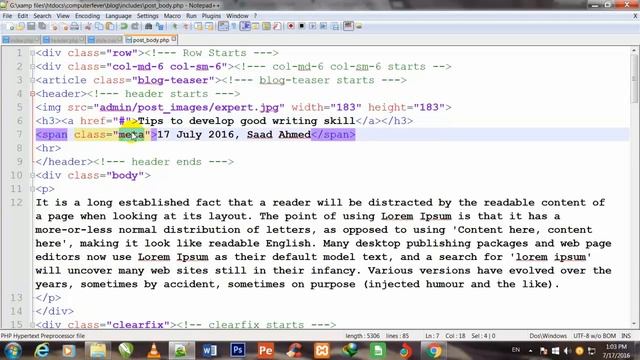This screenshot has width=640, height=360.
Task: Open the Encoding menu
Action: pyautogui.click(x=87, y=16)
